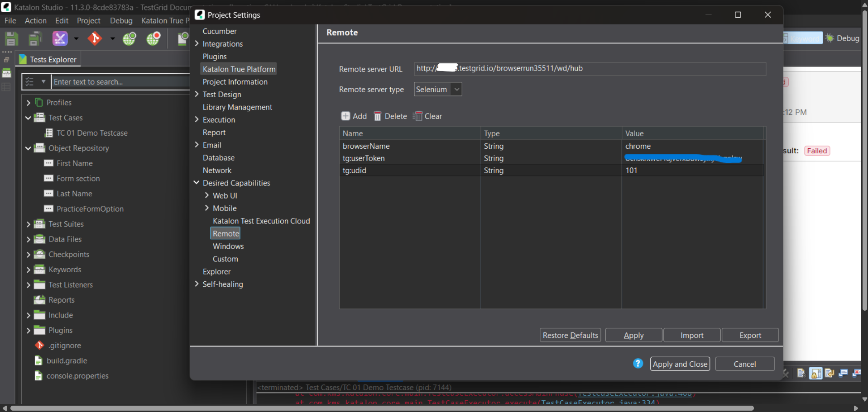868x412 pixels.
Task: Click the horizontal scrollbar at window bottom
Action: [x=382, y=408]
